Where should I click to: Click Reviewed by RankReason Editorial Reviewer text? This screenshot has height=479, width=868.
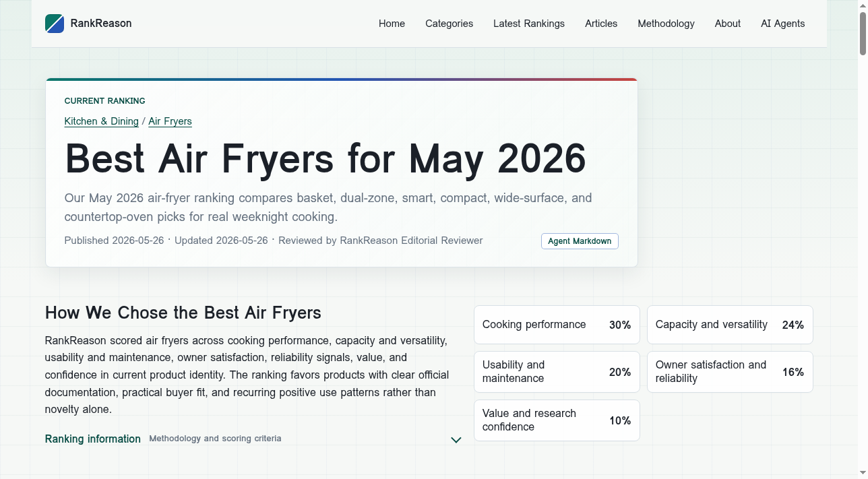tap(381, 241)
